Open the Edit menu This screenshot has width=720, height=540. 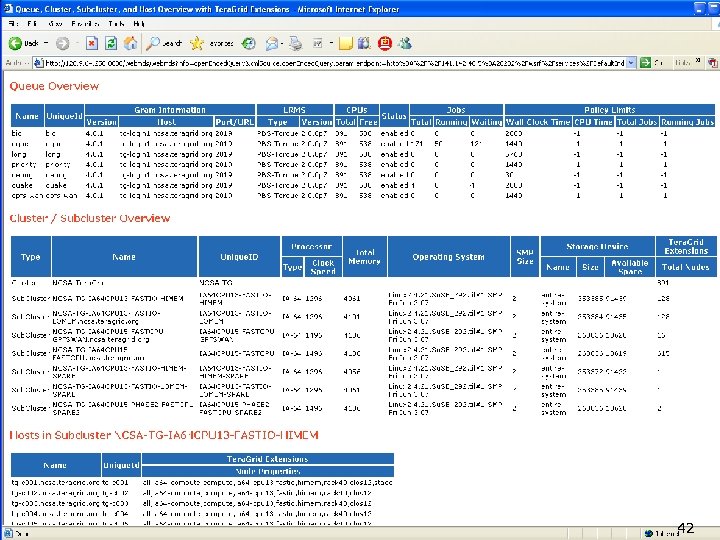(x=32, y=23)
